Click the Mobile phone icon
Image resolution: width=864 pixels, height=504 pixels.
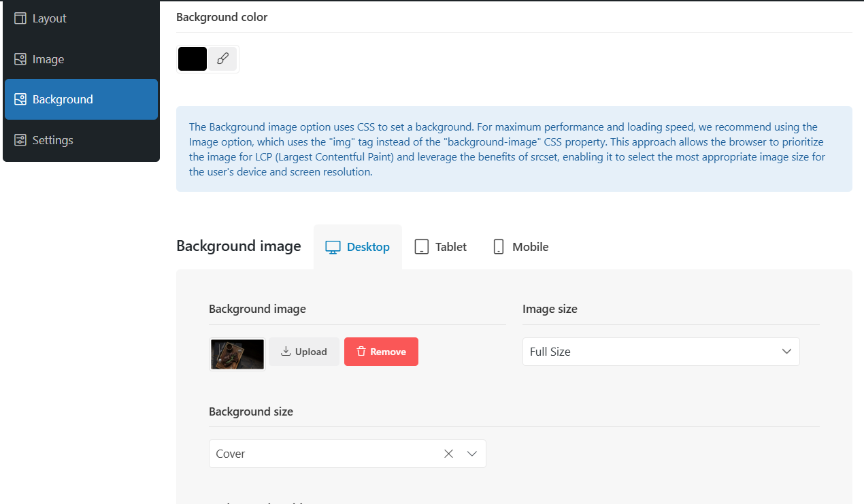click(x=499, y=247)
